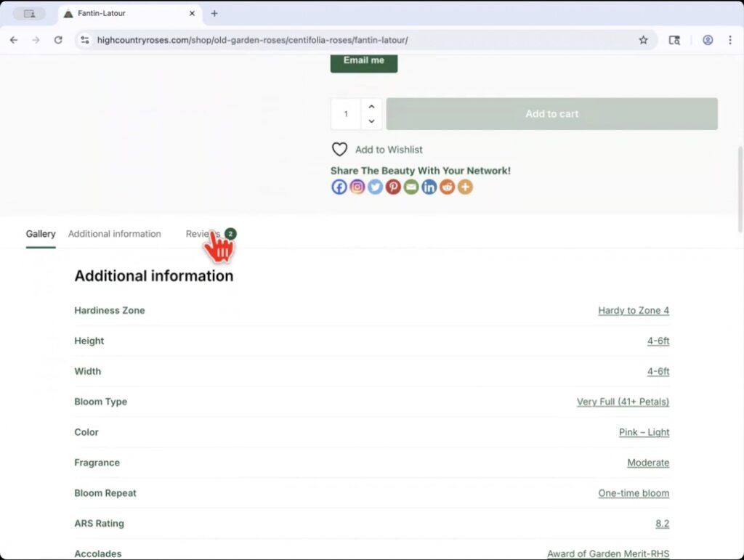Click the Instagram share icon
The image size is (744, 560).
coord(357,187)
